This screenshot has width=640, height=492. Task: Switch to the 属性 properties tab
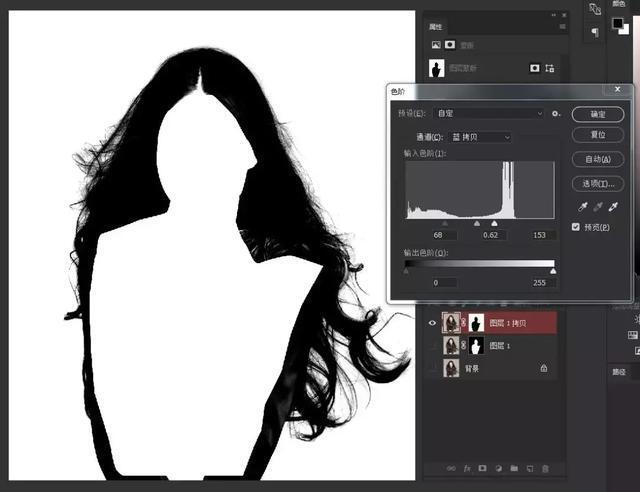(437, 26)
